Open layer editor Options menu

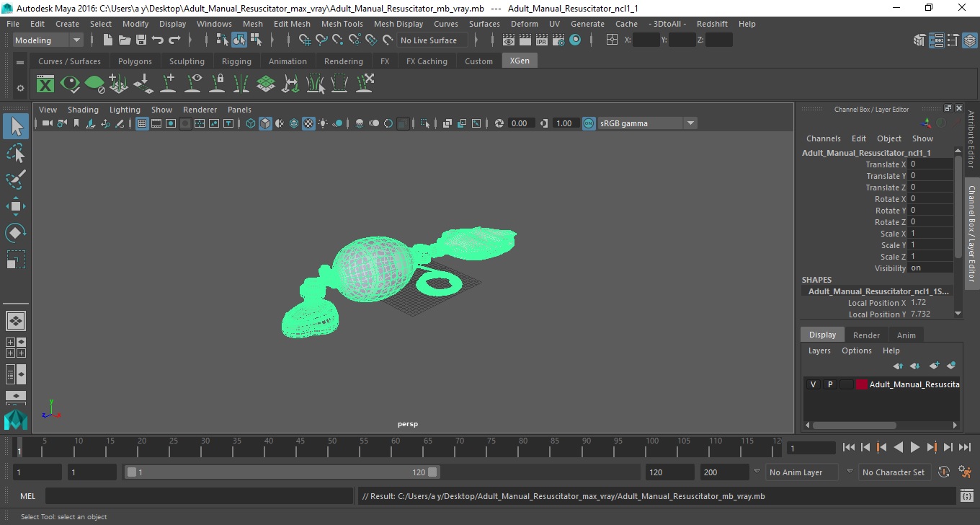pos(856,350)
